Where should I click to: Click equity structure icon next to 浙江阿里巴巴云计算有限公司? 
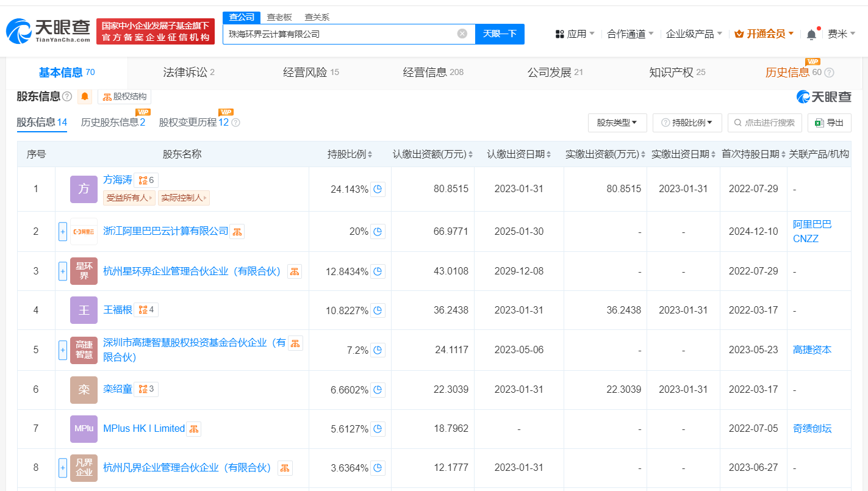(237, 232)
